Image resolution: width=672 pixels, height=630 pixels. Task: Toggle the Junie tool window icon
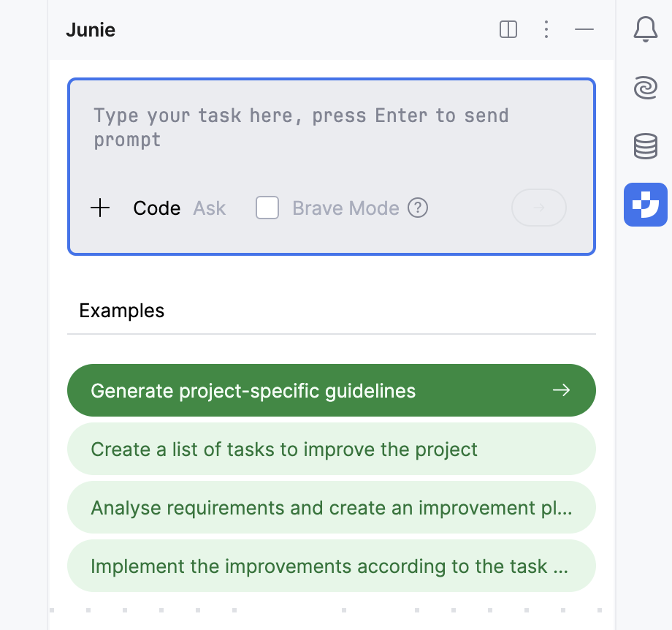pyautogui.click(x=646, y=205)
